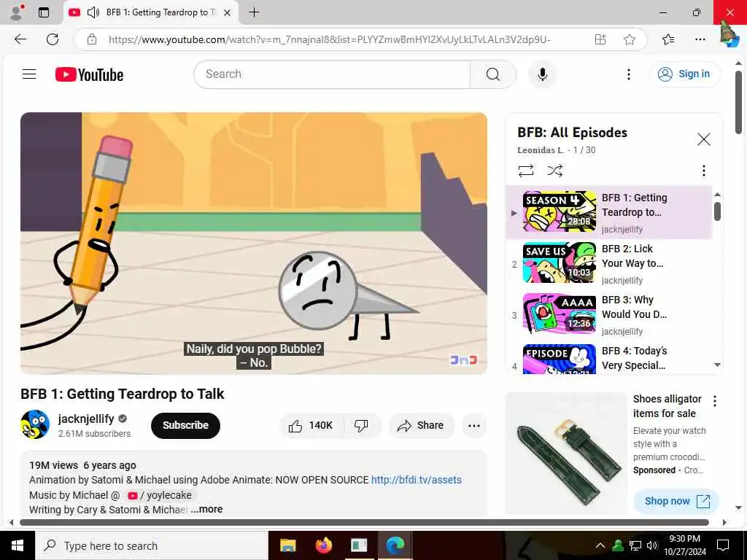Image resolution: width=747 pixels, height=560 pixels.
Task: Mute the tab via speaker icon
Action: tap(93, 12)
